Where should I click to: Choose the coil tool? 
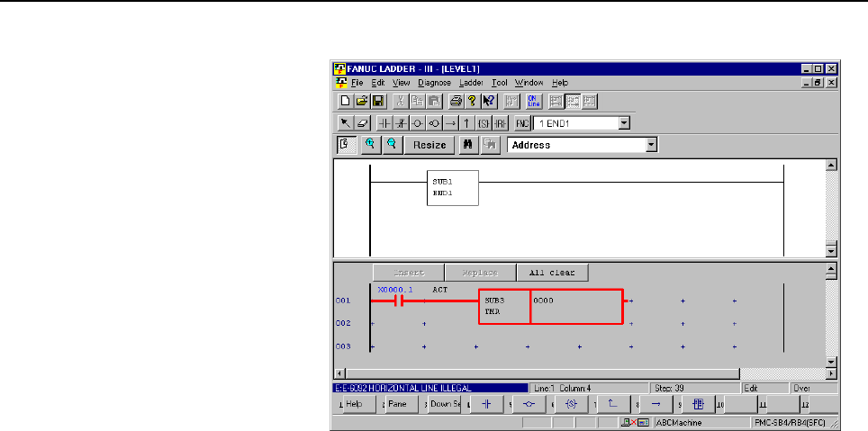point(417,123)
